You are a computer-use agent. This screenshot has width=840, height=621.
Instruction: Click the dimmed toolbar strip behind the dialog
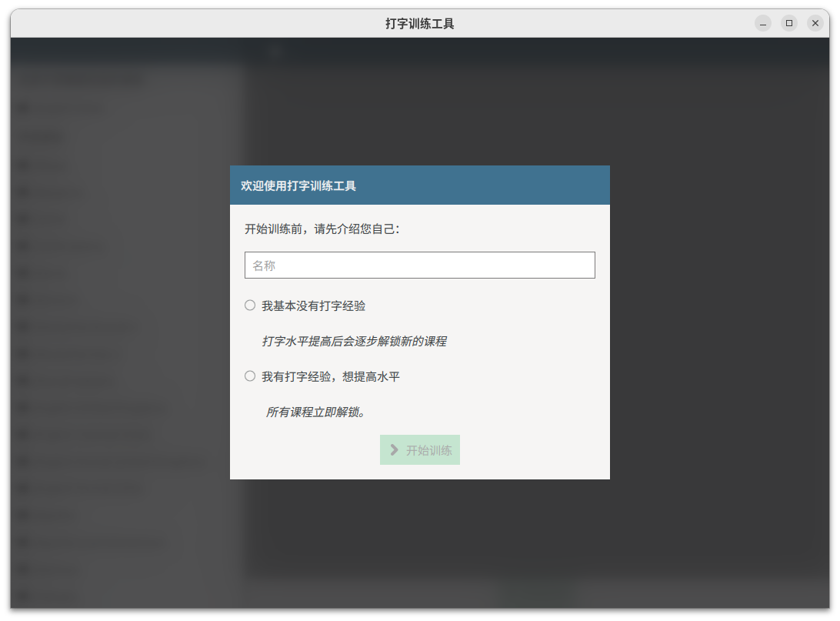click(x=538, y=52)
